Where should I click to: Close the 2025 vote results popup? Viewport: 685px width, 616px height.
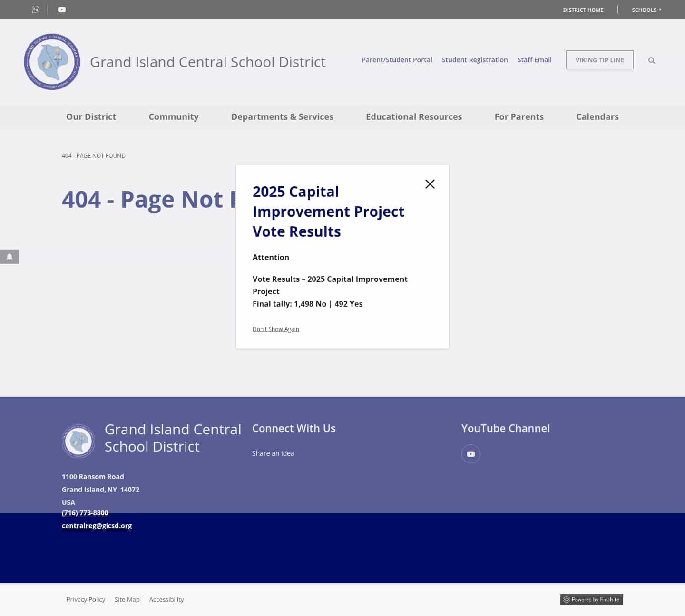(x=430, y=184)
